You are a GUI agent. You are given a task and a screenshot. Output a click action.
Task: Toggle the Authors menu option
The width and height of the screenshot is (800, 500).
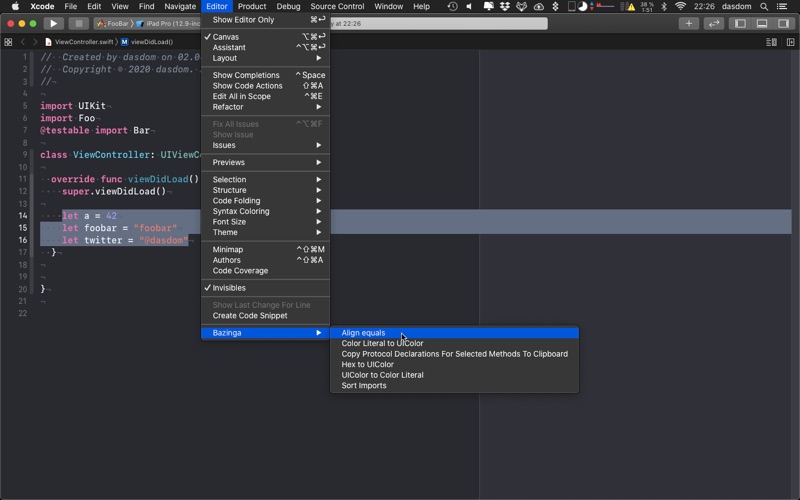pos(265,260)
